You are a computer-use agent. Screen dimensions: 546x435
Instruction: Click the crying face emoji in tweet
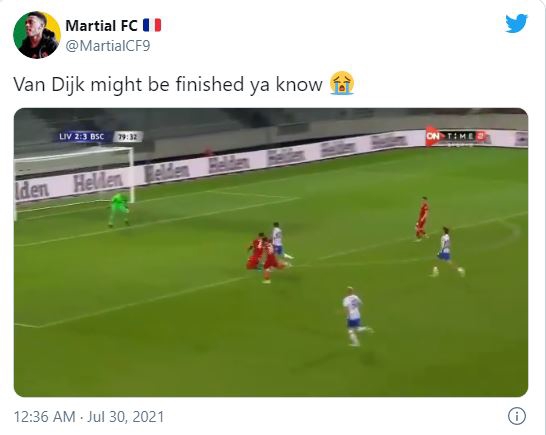click(x=342, y=83)
